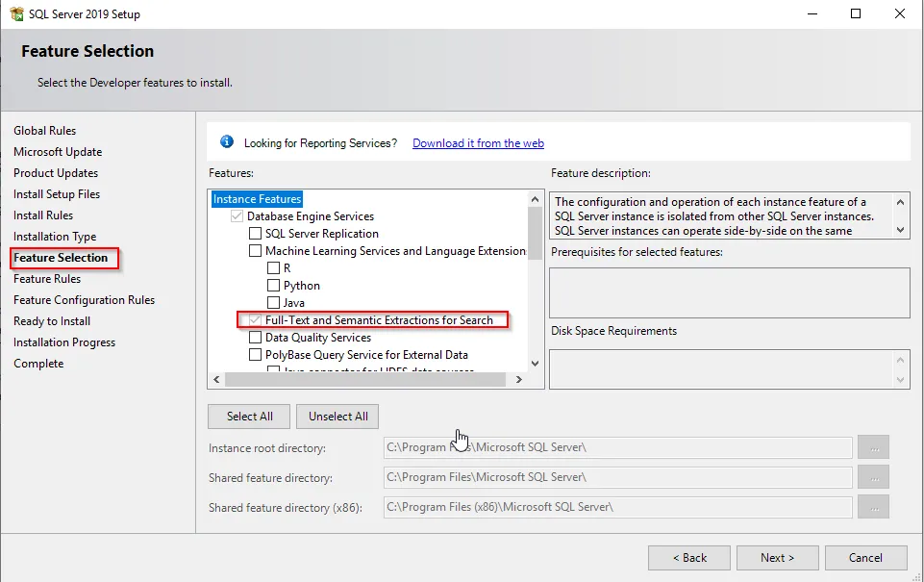
Task: Enable the Data Quality Services checkbox
Action: (255, 338)
